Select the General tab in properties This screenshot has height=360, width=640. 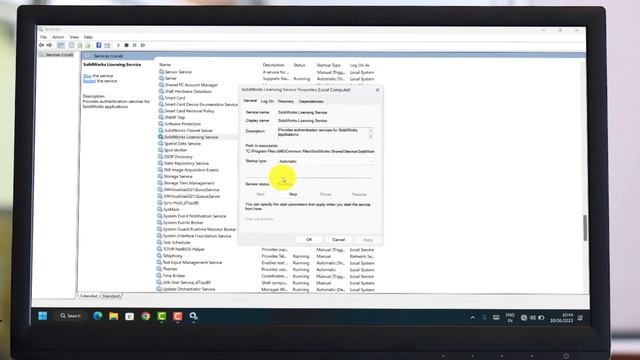pos(250,101)
